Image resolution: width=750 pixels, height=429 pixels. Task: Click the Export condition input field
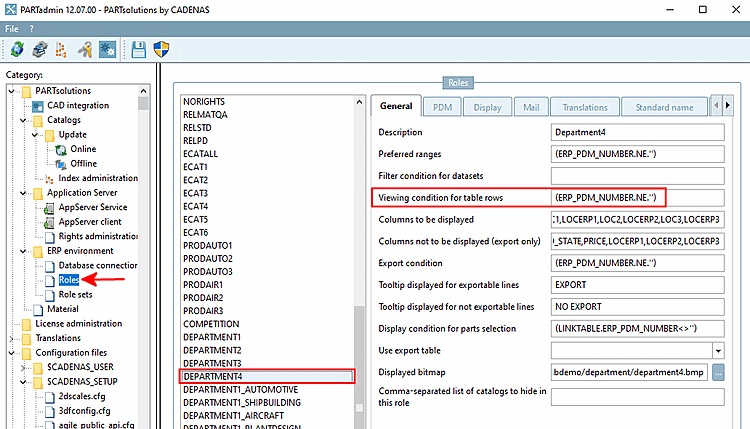coord(637,263)
